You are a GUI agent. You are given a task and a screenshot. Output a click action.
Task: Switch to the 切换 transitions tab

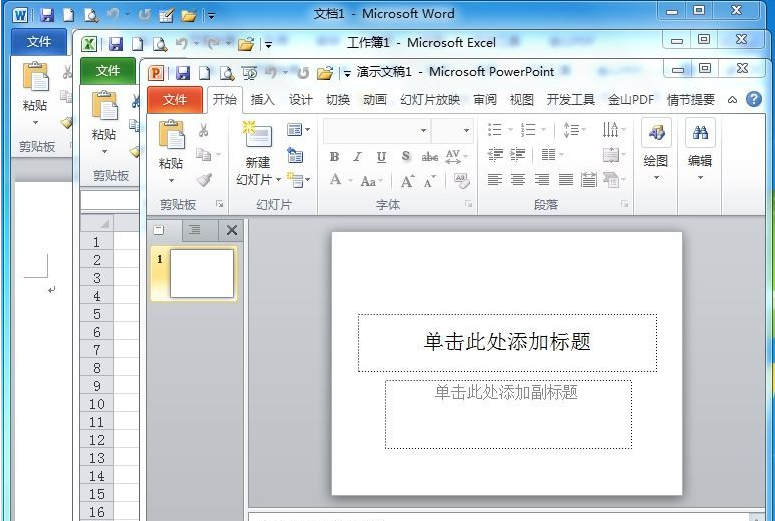pos(338,100)
